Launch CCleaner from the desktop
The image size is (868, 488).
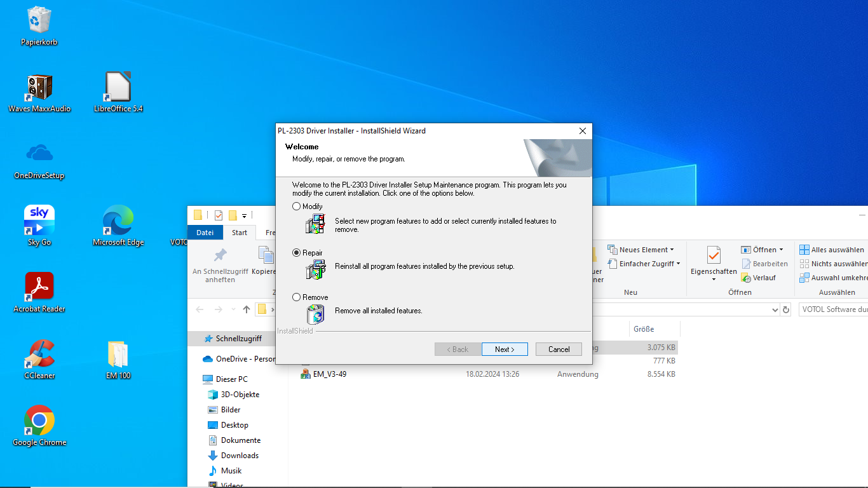39,355
